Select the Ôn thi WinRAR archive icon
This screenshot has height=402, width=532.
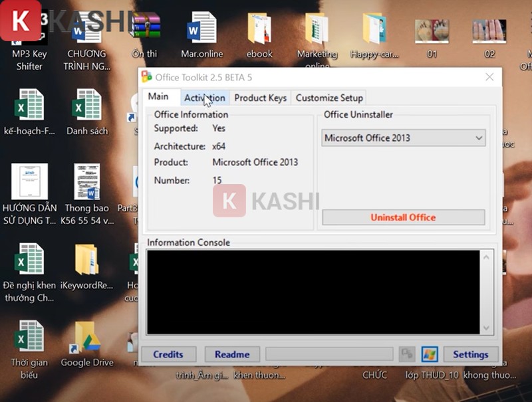click(x=144, y=28)
